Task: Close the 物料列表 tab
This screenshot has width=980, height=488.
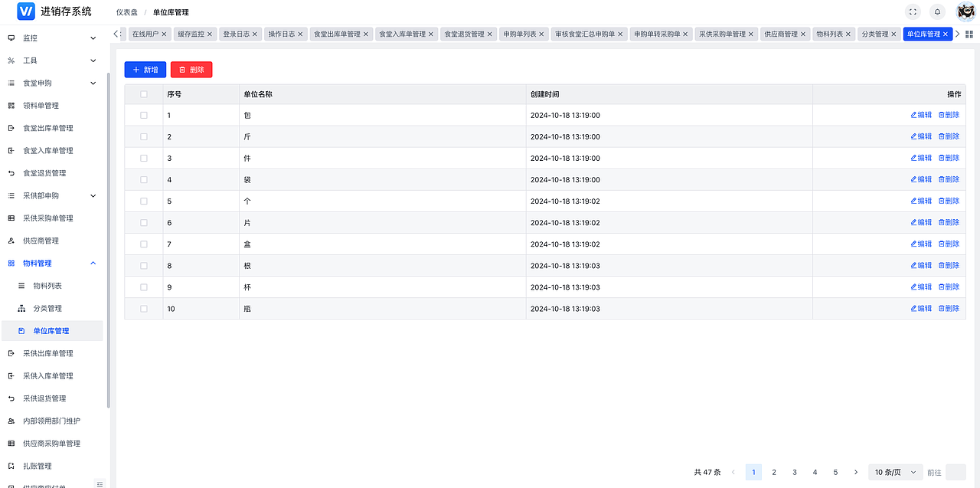Action: 848,34
